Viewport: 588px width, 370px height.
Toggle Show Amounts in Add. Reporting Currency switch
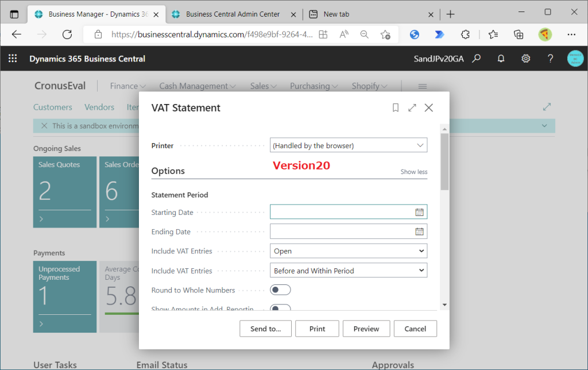coord(280,308)
